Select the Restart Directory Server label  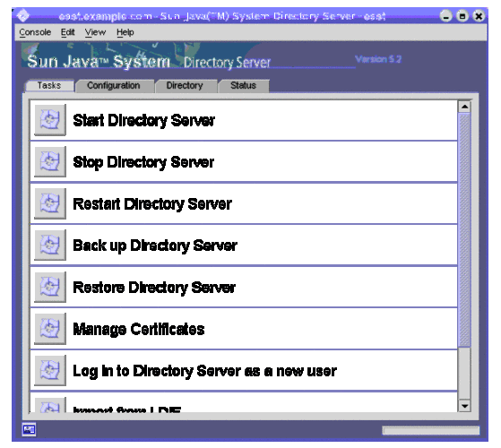[x=152, y=204]
